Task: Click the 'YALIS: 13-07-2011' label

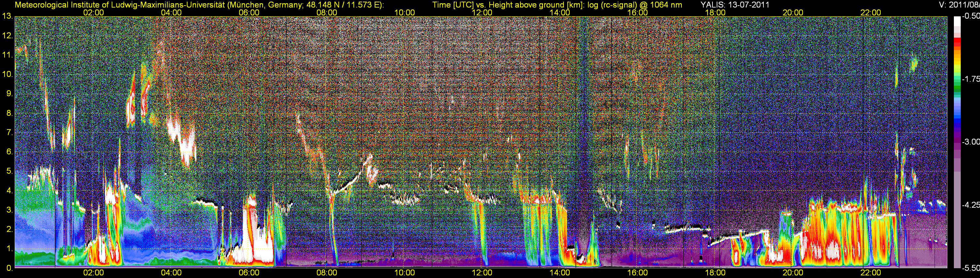Action: [735, 5]
